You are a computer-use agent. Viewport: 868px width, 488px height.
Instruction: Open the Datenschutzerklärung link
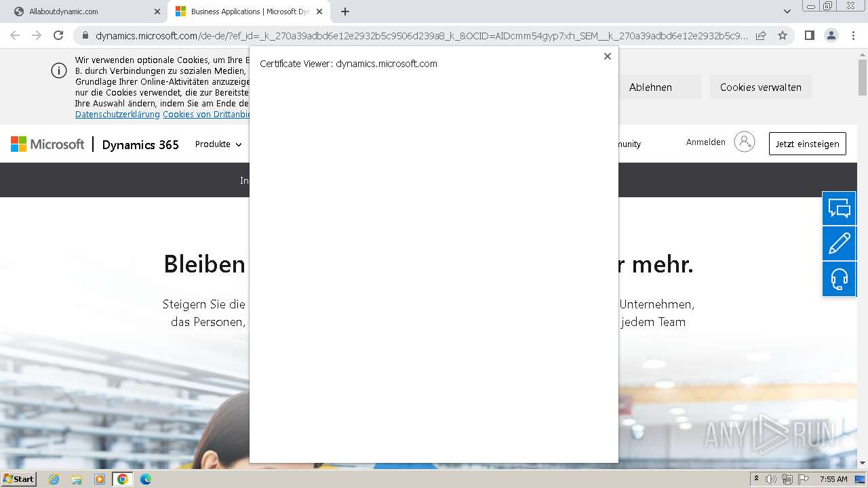117,115
